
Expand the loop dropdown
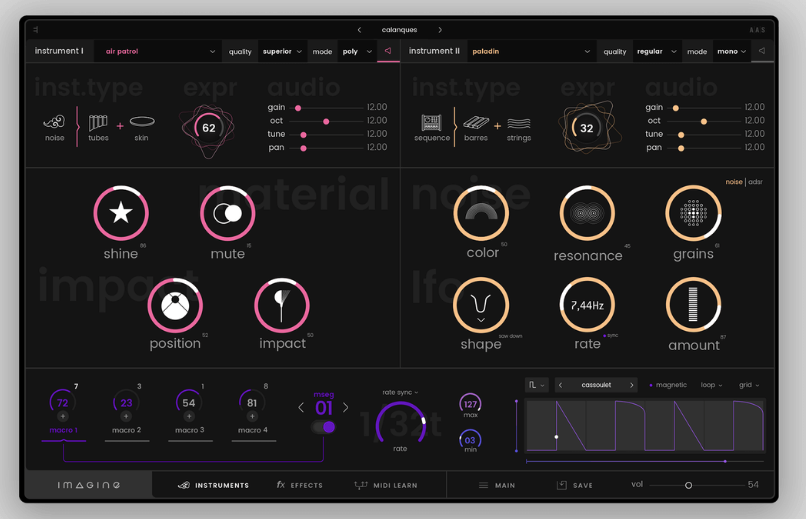click(x=712, y=385)
